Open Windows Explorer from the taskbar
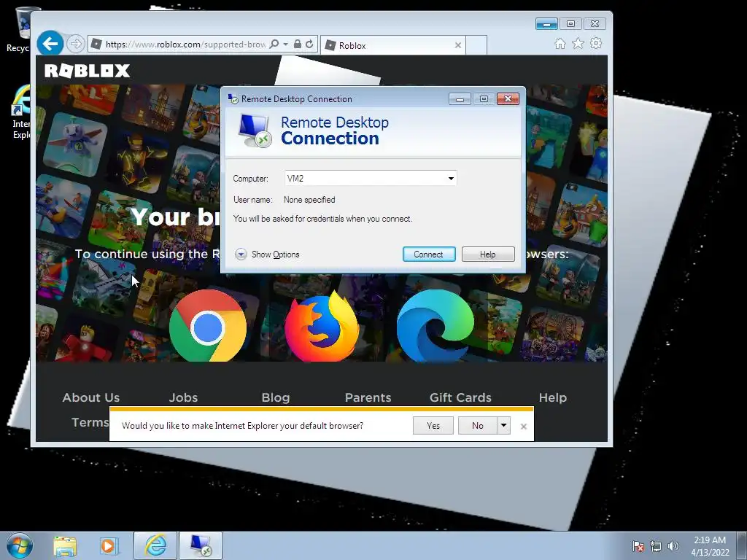 point(65,545)
